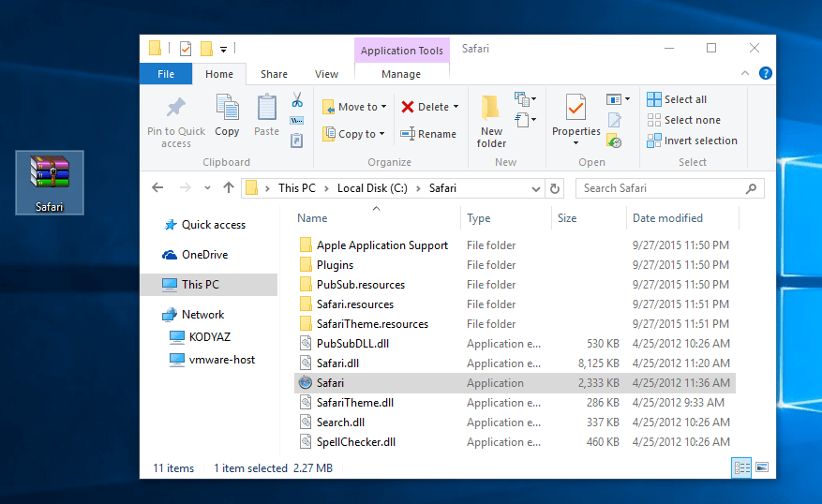Click the Safari application file icon
This screenshot has width=822, height=504.
(x=306, y=382)
